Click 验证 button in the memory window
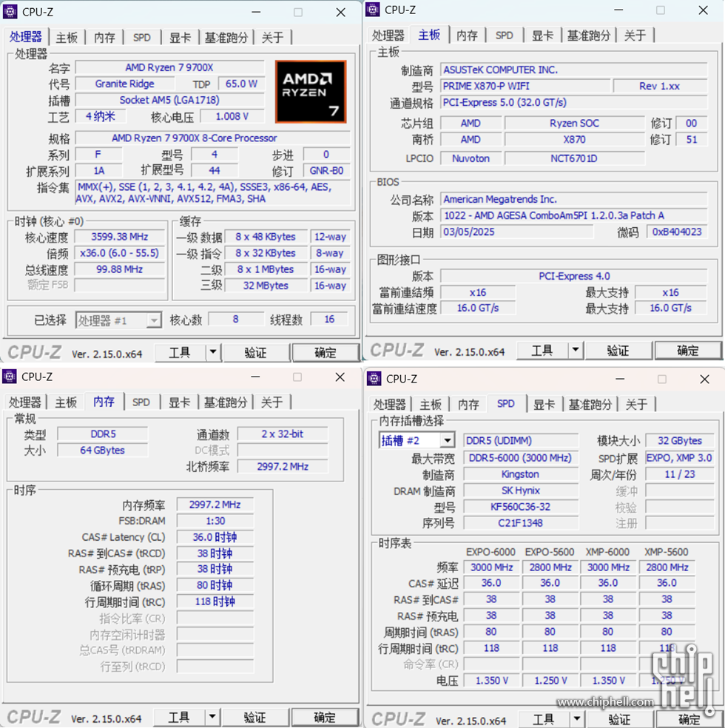 click(x=254, y=717)
